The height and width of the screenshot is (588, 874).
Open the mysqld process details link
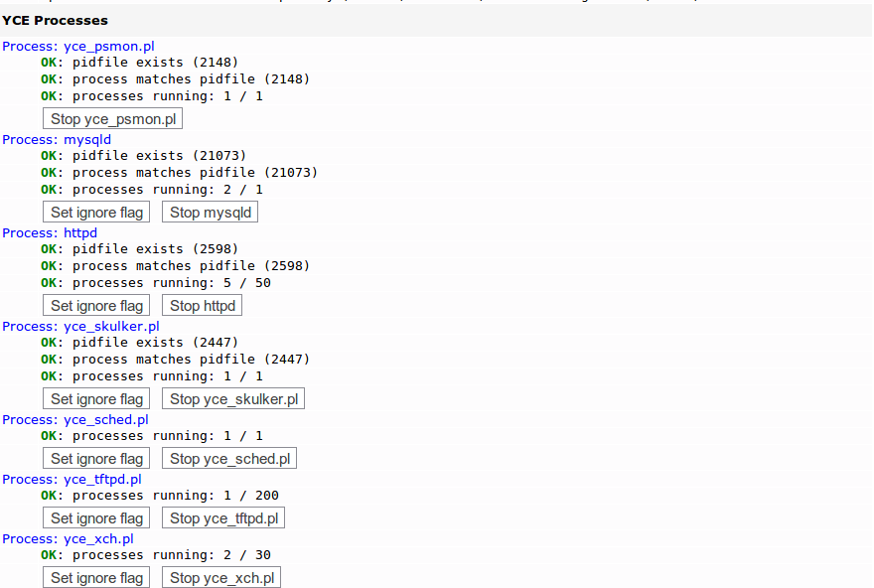[86, 139]
